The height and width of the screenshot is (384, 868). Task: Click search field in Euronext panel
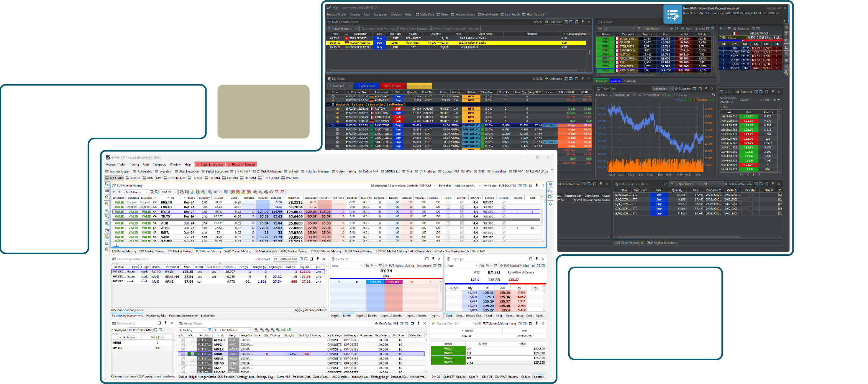coord(620,28)
